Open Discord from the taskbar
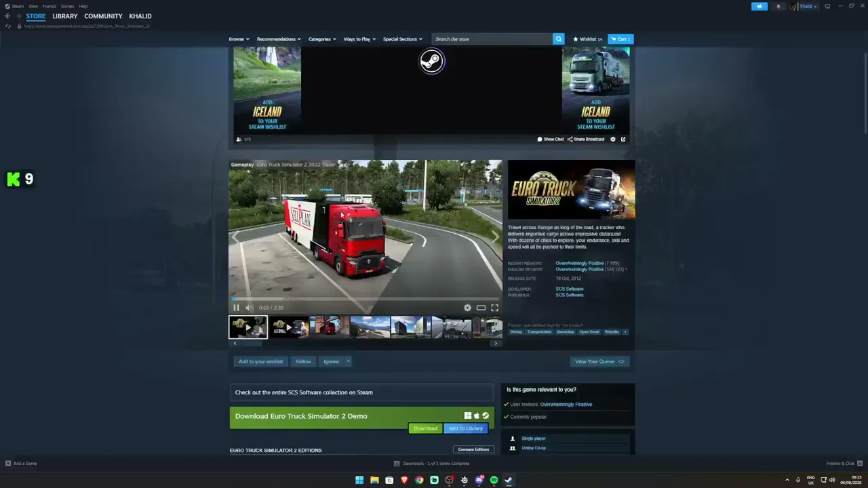The width and height of the screenshot is (868, 488). (479, 480)
